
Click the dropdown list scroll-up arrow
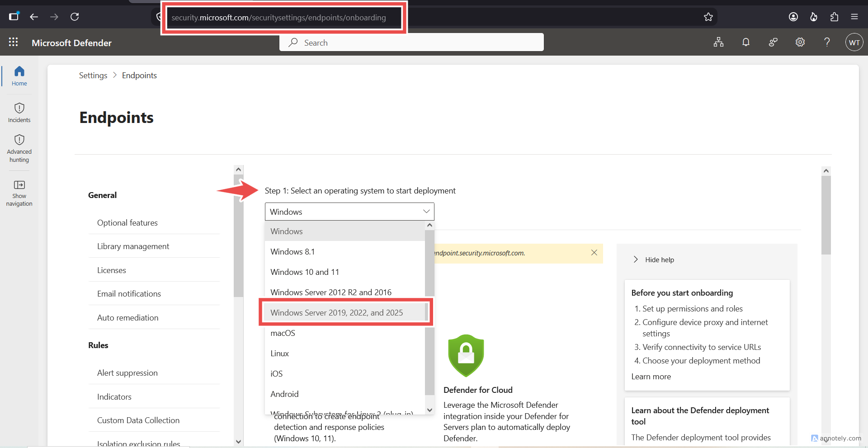click(429, 225)
